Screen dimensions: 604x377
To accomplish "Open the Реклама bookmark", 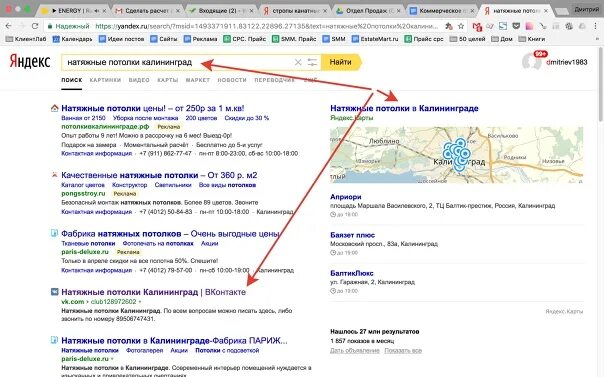I will point(200,39).
